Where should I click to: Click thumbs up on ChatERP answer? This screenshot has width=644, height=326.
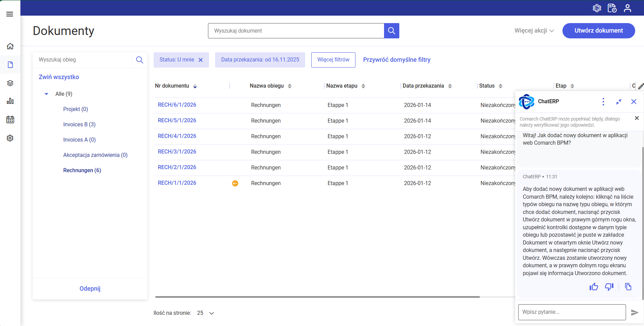click(594, 287)
